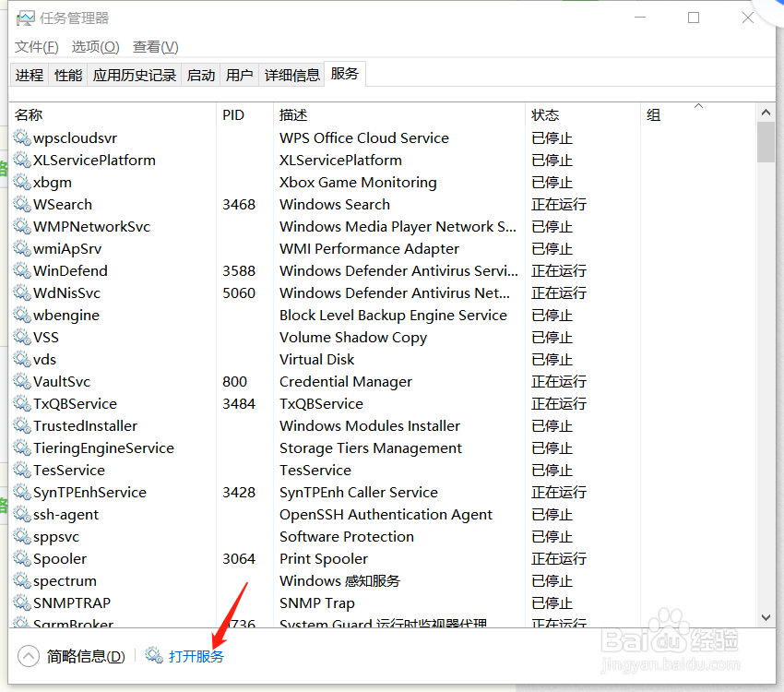
Task: Click the gear icon beside XLServicePlatform
Action: [x=22, y=160]
